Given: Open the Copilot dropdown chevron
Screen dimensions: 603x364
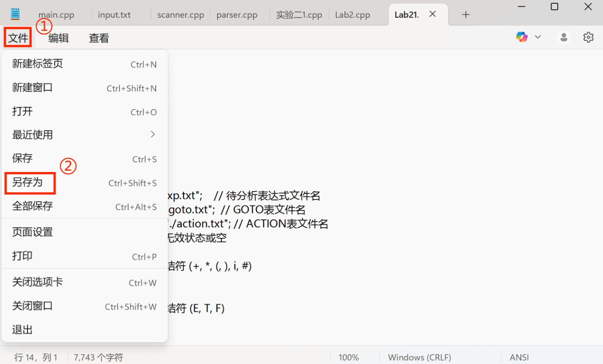Looking at the screenshot, I should point(538,37).
